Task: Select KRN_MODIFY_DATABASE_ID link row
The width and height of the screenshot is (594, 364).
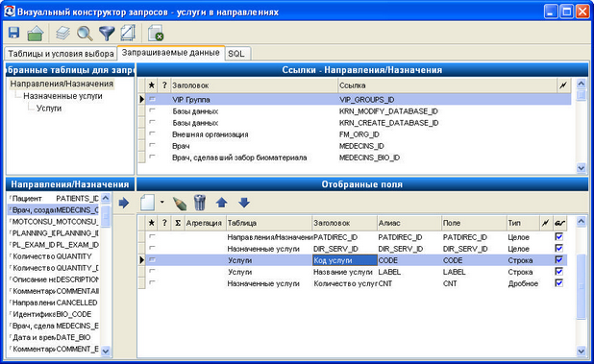Action: click(x=358, y=111)
